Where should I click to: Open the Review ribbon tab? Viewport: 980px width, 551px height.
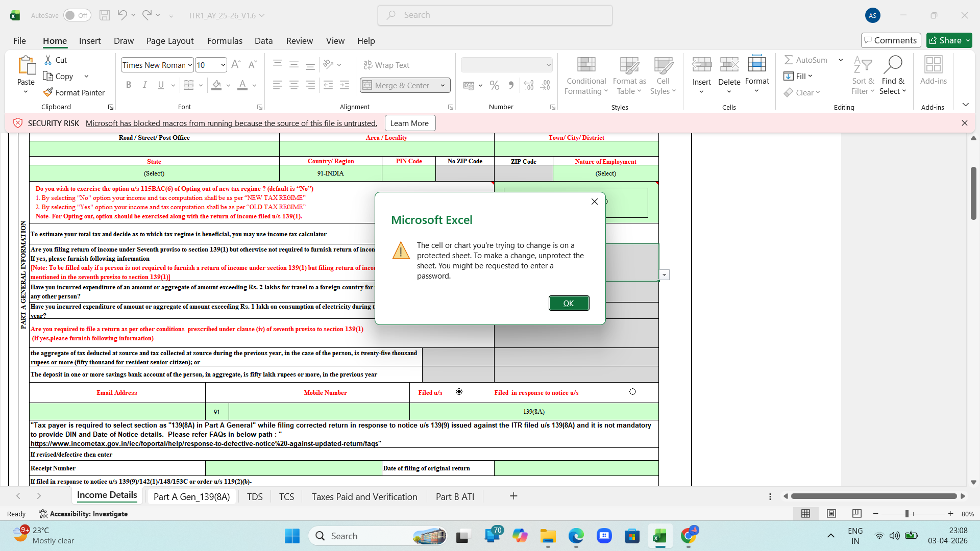(299, 41)
